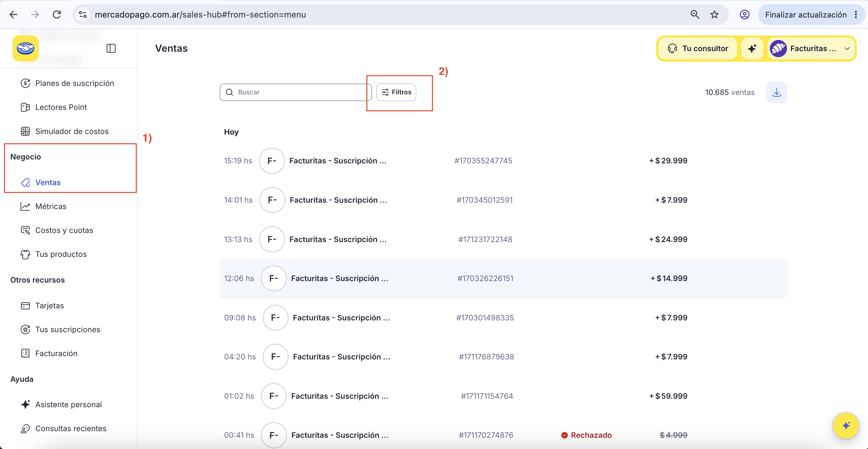Image resolution: width=868 pixels, height=449 pixels.
Task: Download sales with the download arrow icon
Action: [776, 92]
